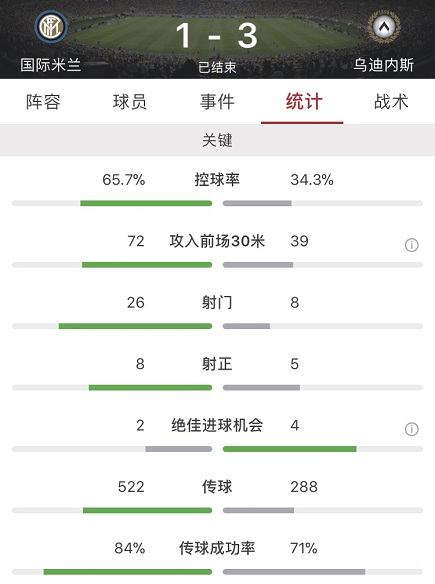Tap the Inter Milan club crest
Viewport: 435px width, 584px height.
click(51, 27)
